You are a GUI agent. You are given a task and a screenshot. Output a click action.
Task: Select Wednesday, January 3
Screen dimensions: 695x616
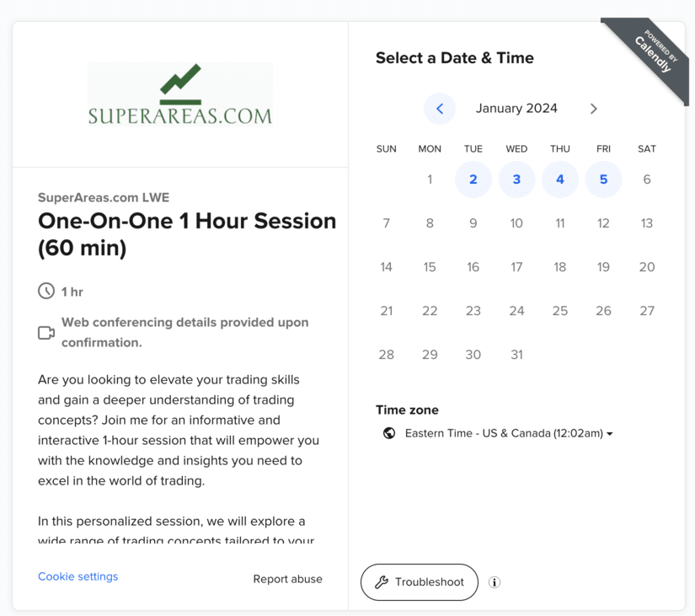coord(516,179)
